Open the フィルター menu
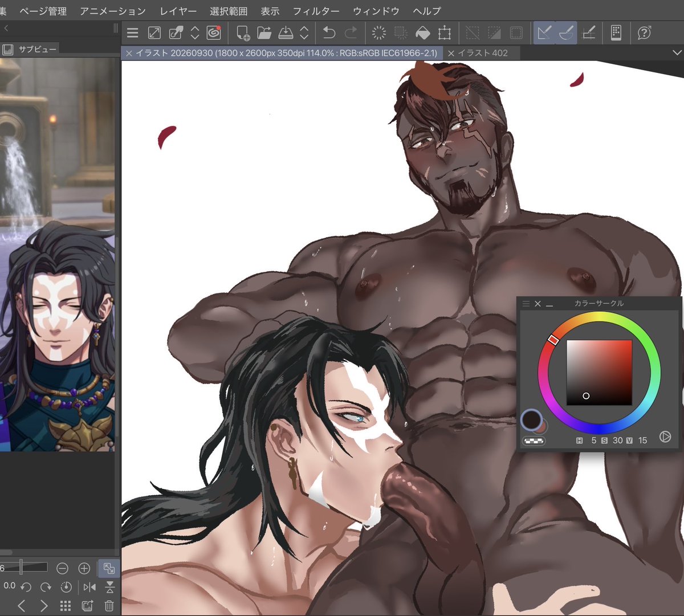 point(316,11)
